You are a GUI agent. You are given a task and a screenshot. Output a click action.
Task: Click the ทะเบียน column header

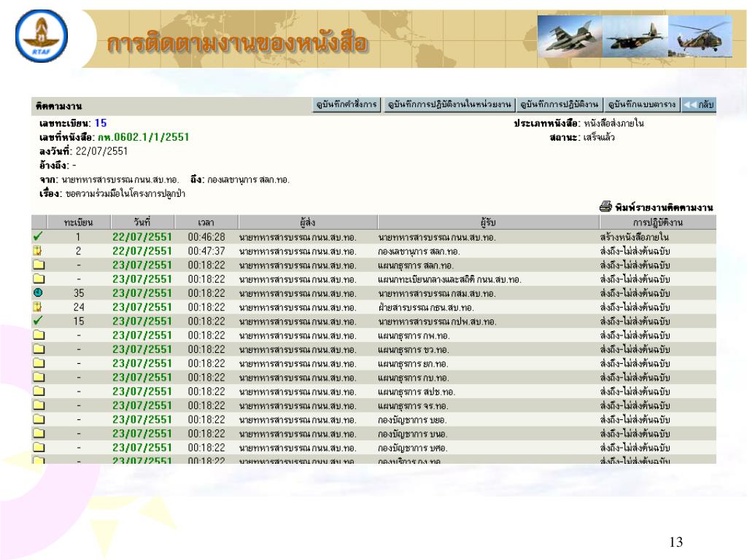78,222
